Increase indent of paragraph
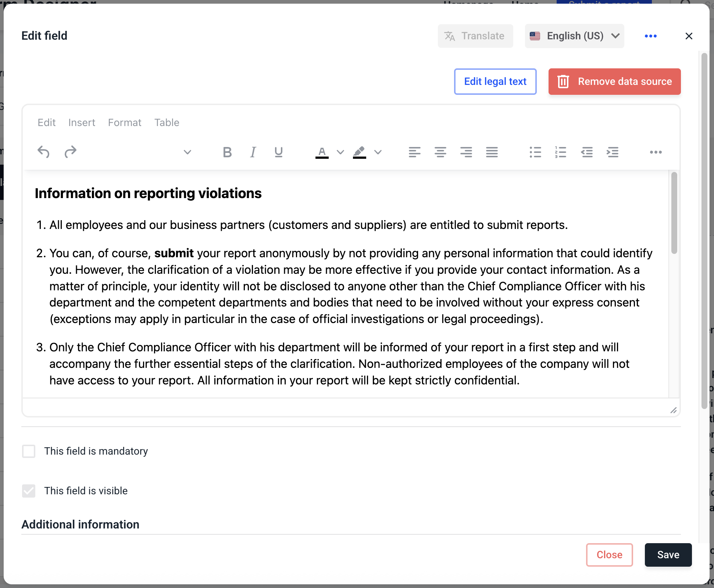The image size is (714, 588). [613, 152]
